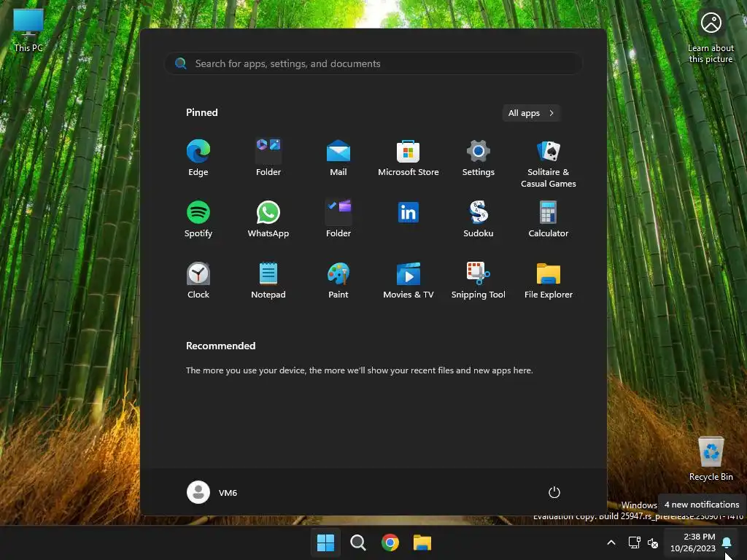Click the Start button on taskbar

(x=326, y=542)
